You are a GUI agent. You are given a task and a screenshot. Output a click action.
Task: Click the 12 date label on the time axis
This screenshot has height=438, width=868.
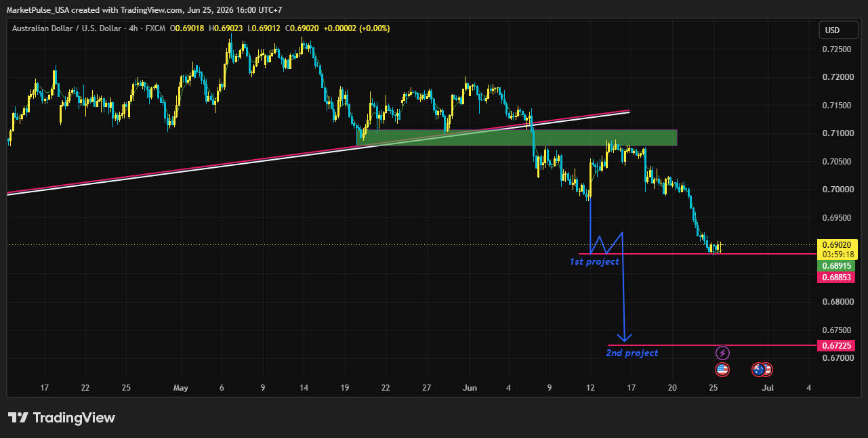coord(591,388)
